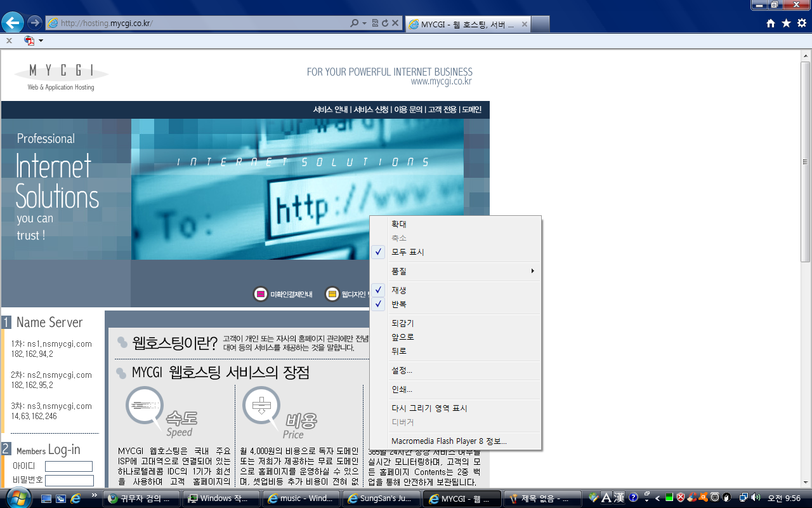Screen dimensions: 812x508
Task: Open the Tools gear icon
Action: (x=801, y=23)
